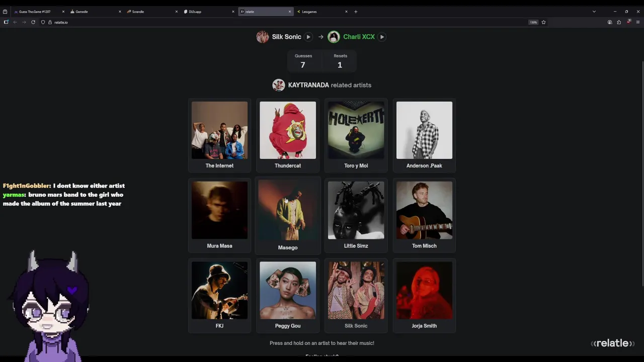The image size is (644, 362).
Task: Open the sidebar toggle icon
Action: tap(6, 22)
